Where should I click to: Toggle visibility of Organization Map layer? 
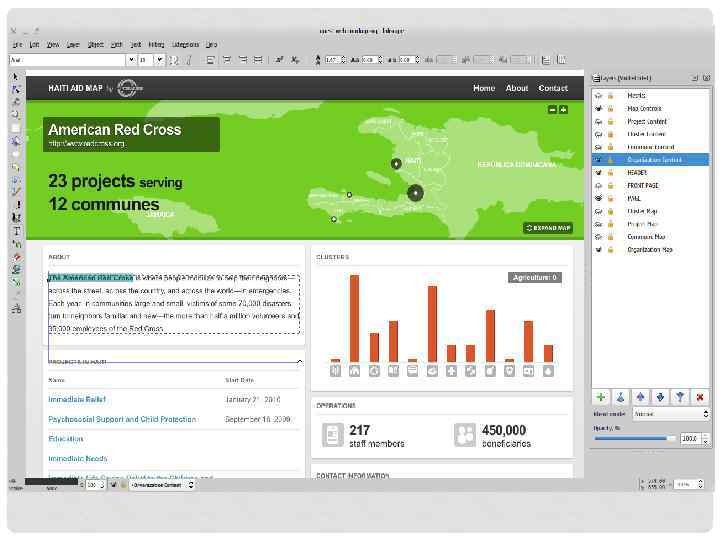point(598,250)
